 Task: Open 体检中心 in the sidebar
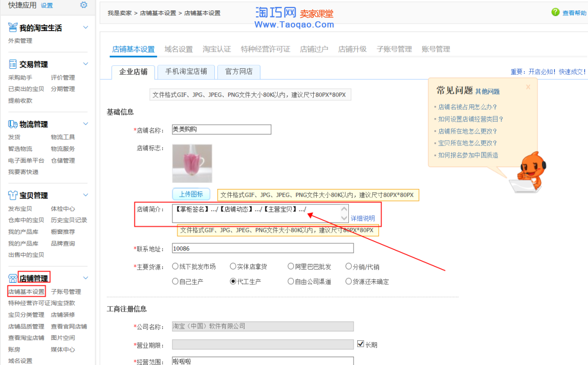(63, 209)
